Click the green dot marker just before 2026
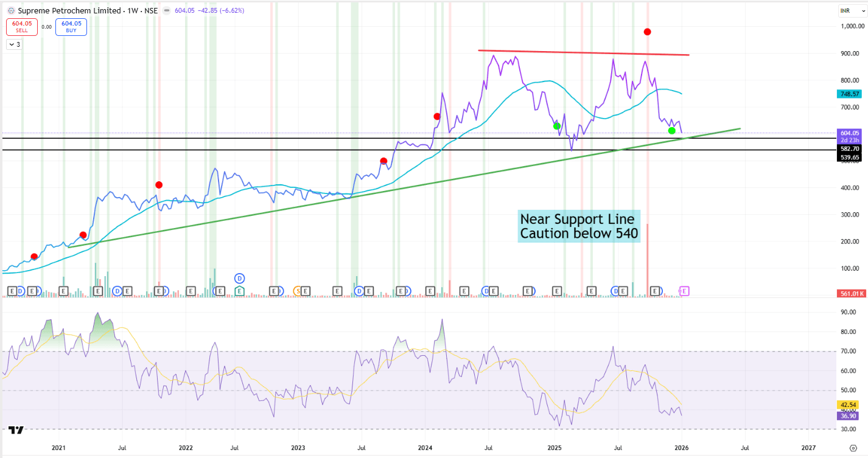This screenshot has height=458, width=868. 671,130
